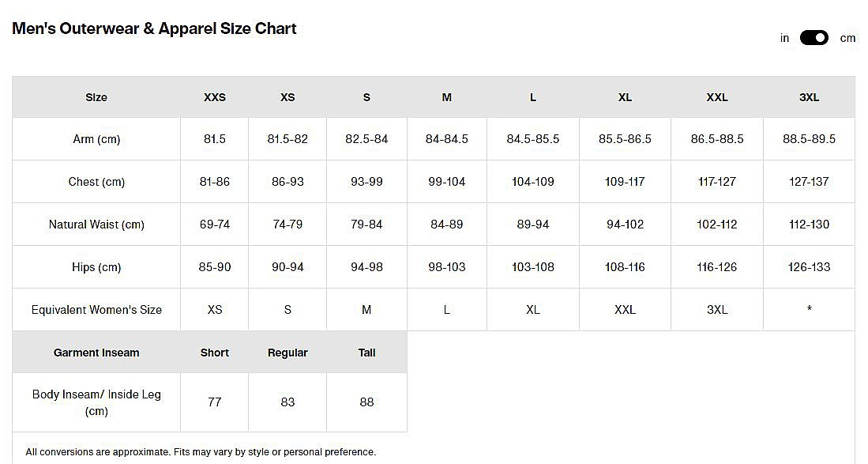Click the Tall inseam column header
868x464 pixels.
coord(366,353)
